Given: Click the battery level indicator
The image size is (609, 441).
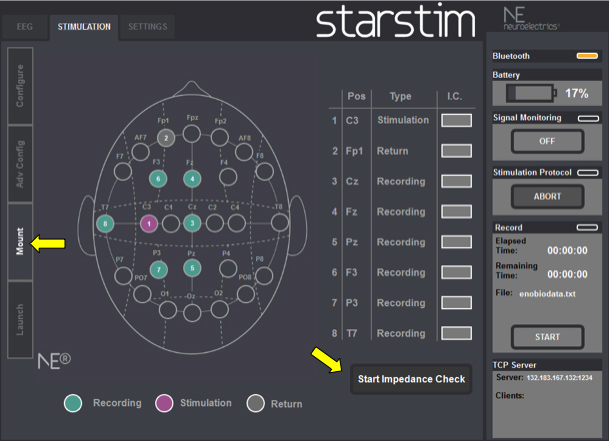Looking at the screenshot, I should pos(546,93).
